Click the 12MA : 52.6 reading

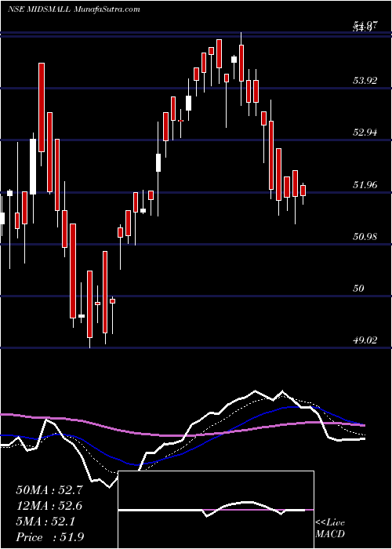tap(49, 506)
